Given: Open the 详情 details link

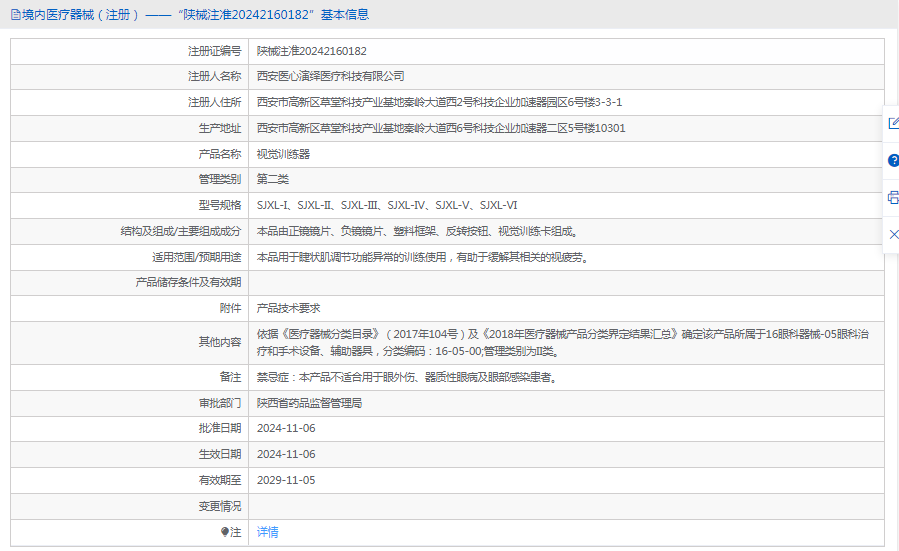Looking at the screenshot, I should pyautogui.click(x=267, y=532).
